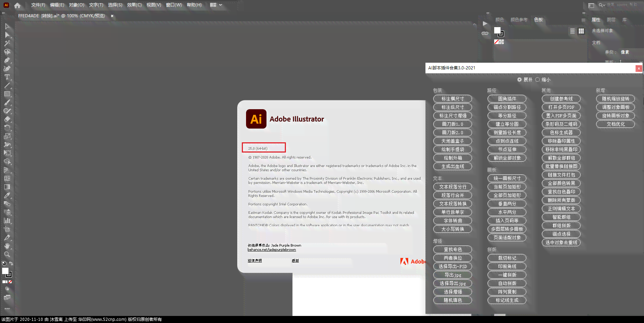Switch to the 颜色参考 tab
The height and width of the screenshot is (323, 644).
[x=519, y=20]
